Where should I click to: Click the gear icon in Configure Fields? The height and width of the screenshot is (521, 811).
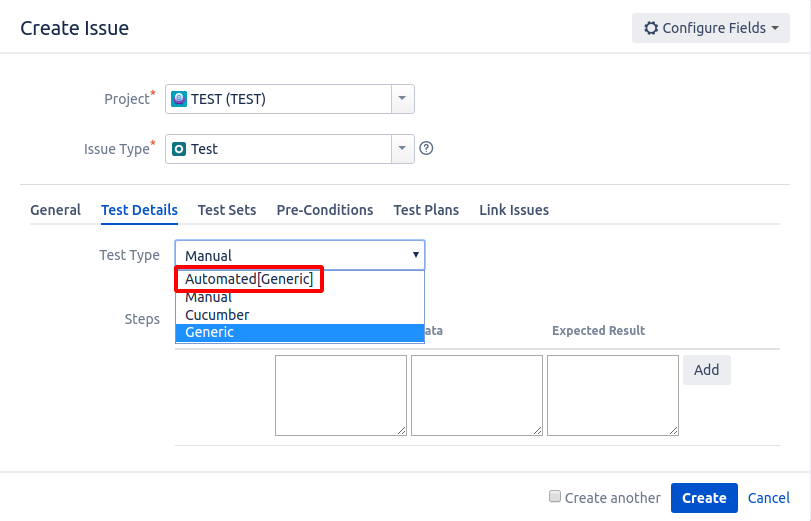click(651, 28)
